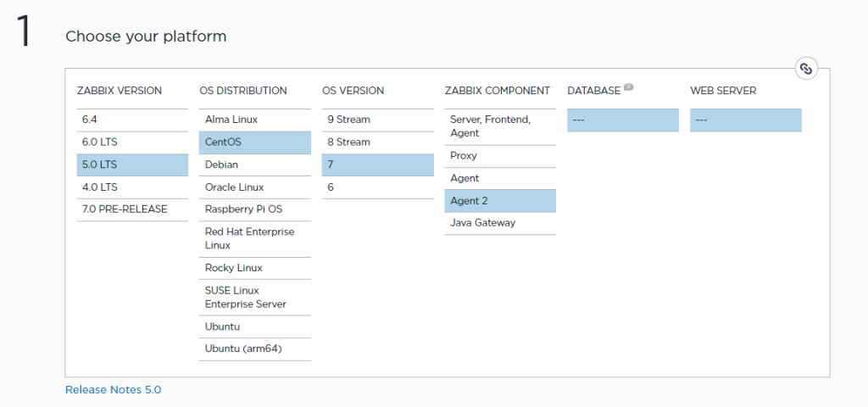This screenshot has height=407, width=868.
Task: Choose Red Hat Enterprise Linux
Action: click(x=254, y=238)
